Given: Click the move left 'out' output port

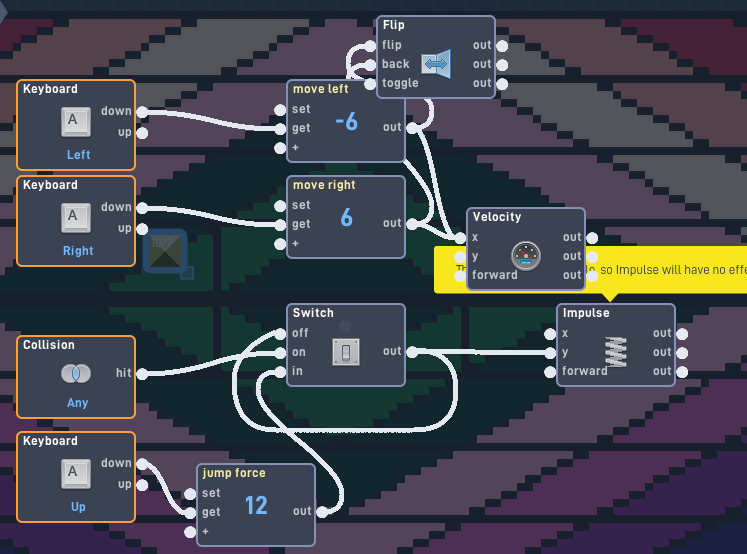Looking at the screenshot, I should pyautogui.click(x=413, y=128).
